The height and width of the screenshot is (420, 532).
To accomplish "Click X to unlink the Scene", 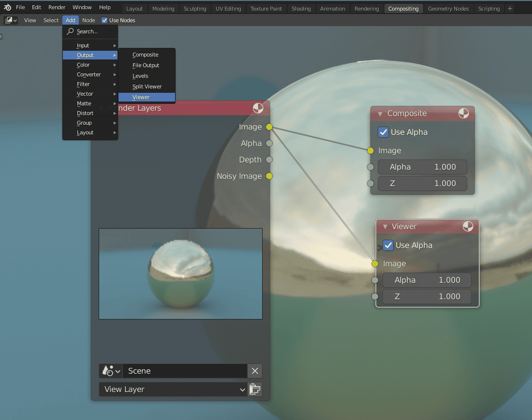I will tap(254, 371).
